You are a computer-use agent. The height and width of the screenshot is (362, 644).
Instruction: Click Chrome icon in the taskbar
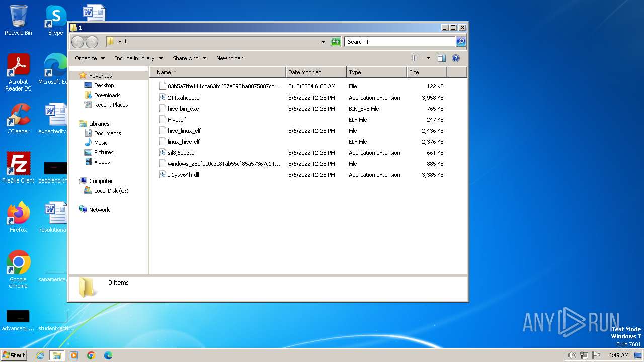coord(91,355)
